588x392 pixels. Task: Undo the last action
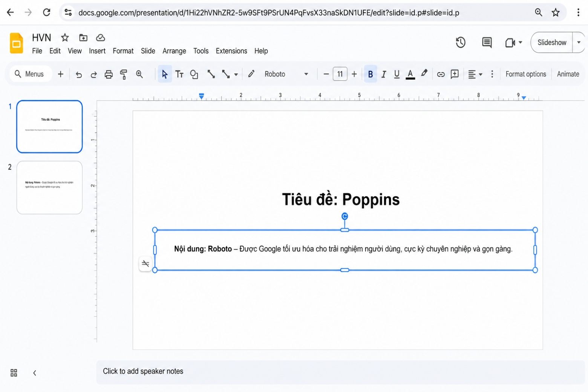click(x=78, y=75)
